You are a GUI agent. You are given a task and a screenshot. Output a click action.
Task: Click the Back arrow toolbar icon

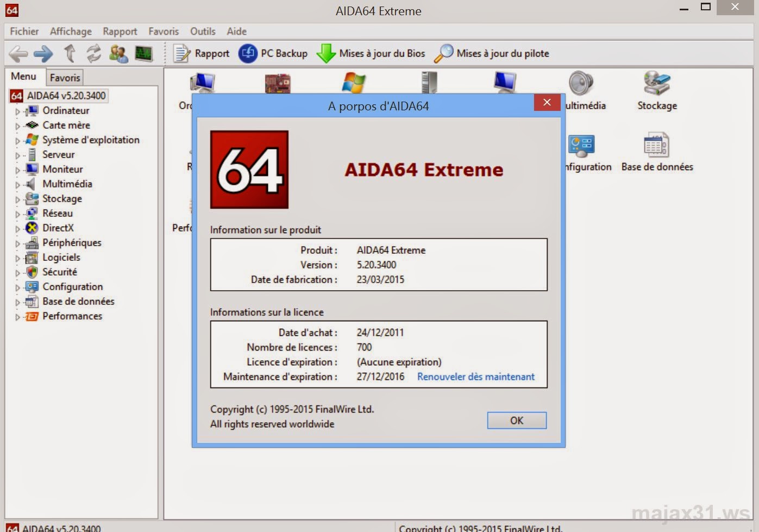click(18, 53)
